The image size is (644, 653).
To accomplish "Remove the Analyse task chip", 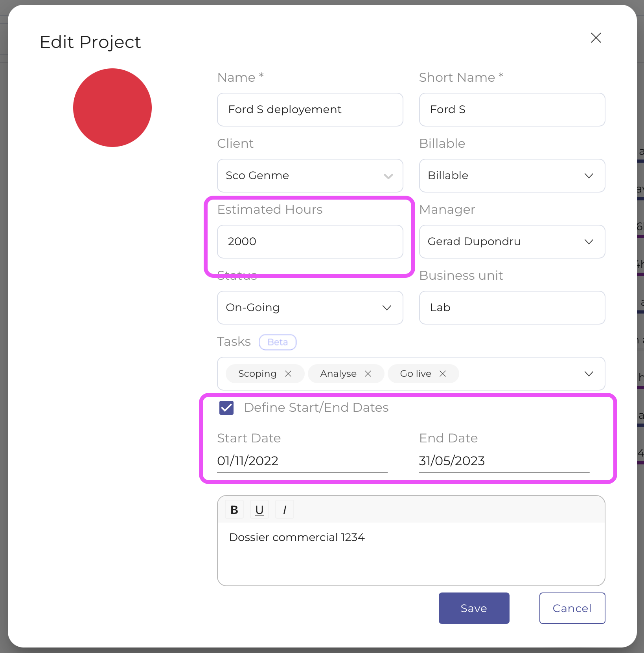I will (368, 374).
